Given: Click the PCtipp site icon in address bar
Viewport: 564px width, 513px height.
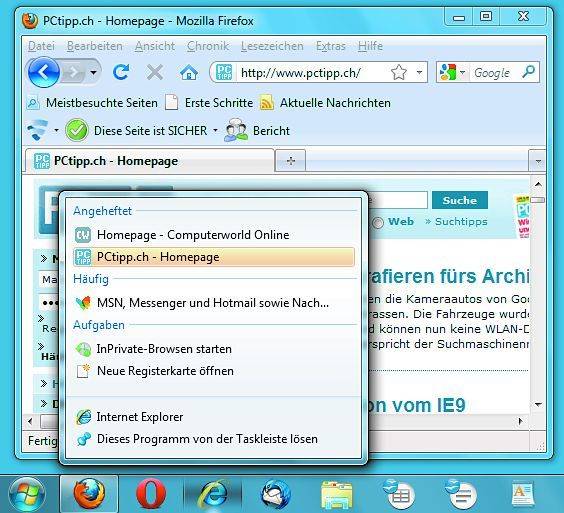Looking at the screenshot, I should pyautogui.click(x=224, y=72).
